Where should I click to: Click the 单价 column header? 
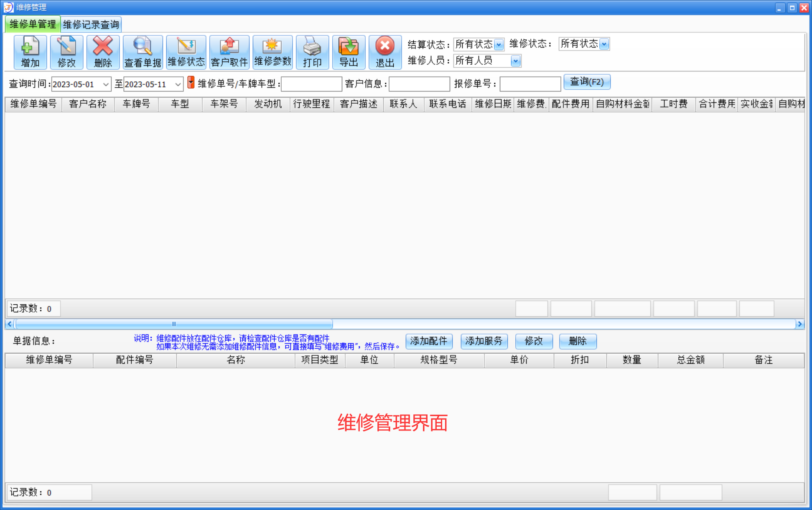(519, 360)
